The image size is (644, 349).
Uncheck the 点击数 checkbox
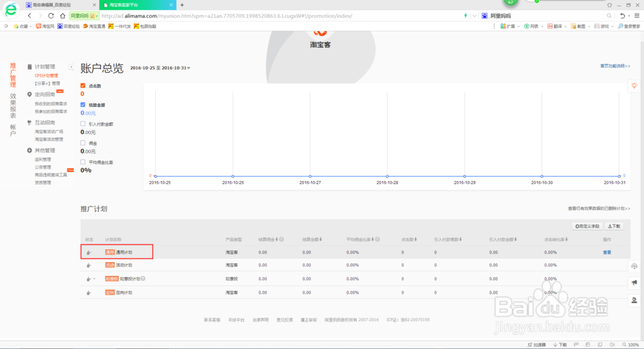click(83, 86)
